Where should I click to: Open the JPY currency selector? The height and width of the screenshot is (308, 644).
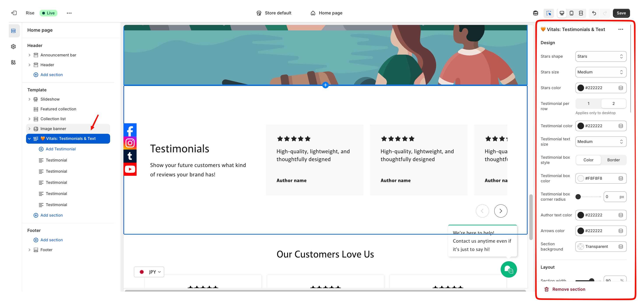tap(149, 272)
